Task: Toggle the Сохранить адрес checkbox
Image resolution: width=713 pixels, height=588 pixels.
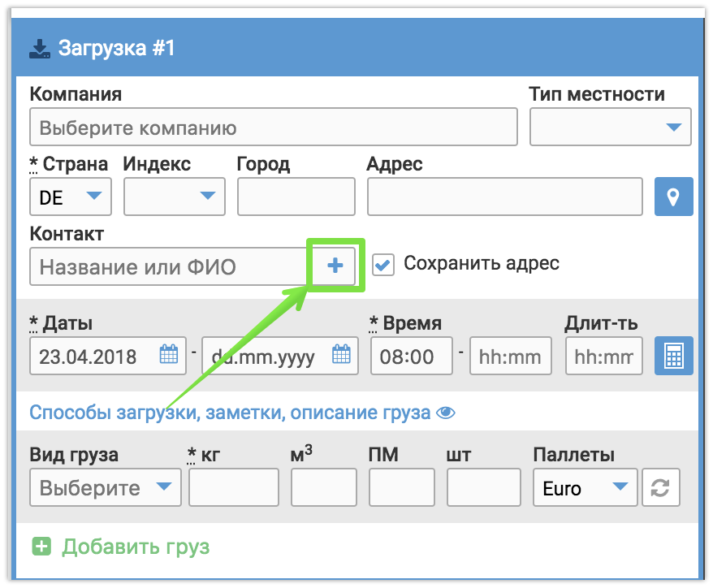Action: pyautogui.click(x=383, y=264)
